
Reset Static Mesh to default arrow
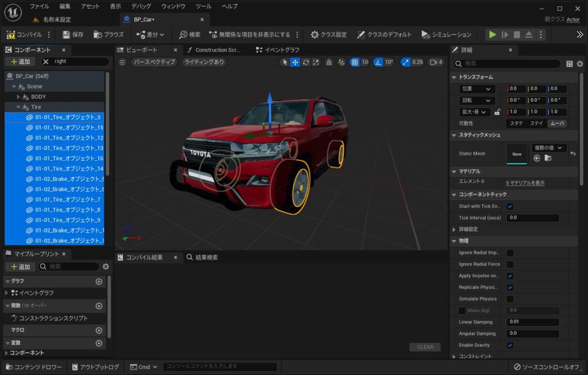coord(573,153)
